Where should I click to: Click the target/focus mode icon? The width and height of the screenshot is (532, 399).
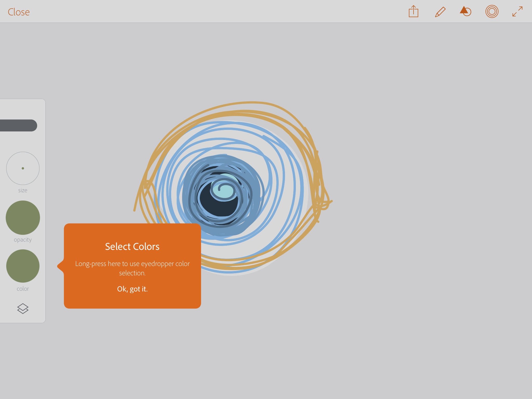coord(492,11)
